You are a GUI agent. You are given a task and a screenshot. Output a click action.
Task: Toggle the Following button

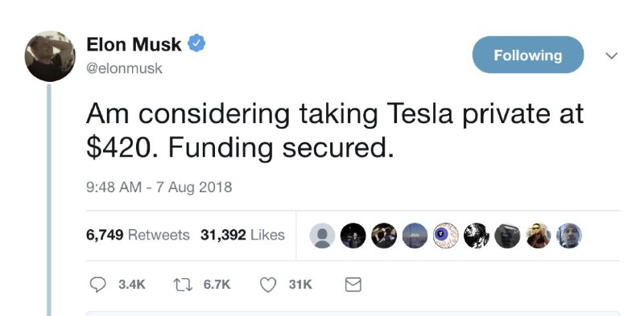click(528, 55)
